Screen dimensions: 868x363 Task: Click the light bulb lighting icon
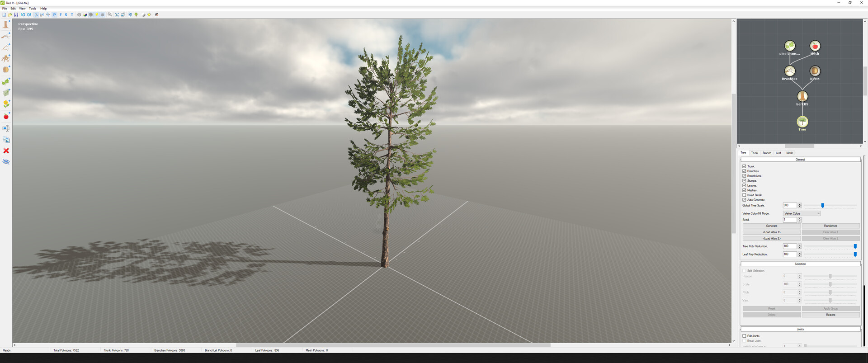97,14
